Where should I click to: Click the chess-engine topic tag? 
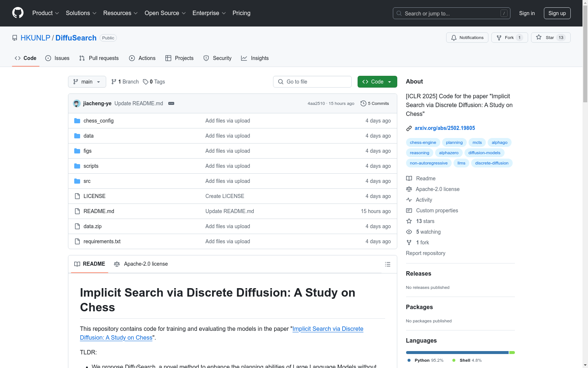[423, 142]
